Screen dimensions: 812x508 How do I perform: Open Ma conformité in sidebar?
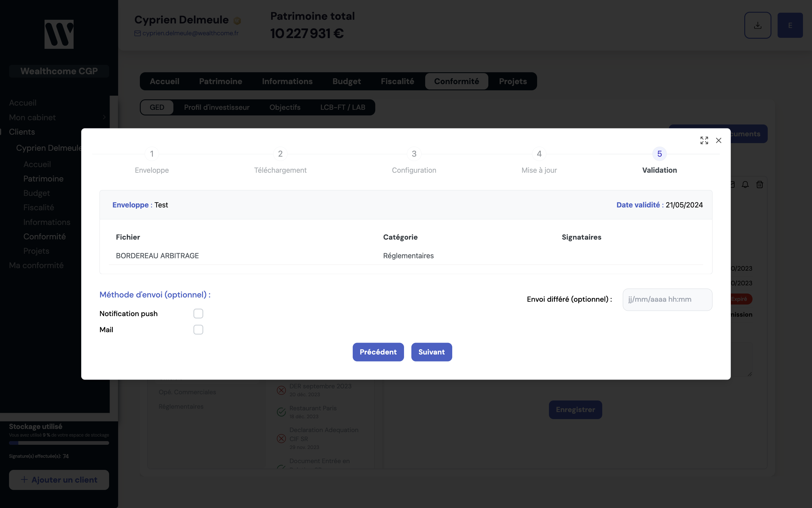click(x=36, y=265)
